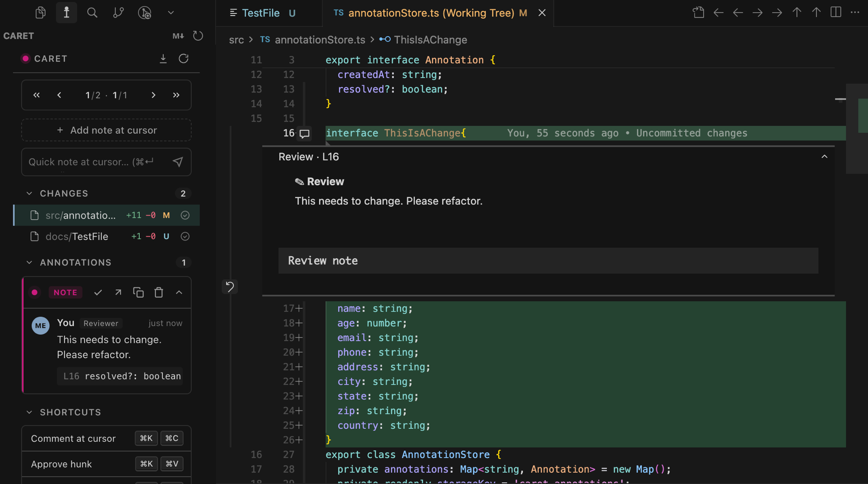Jump to last change with double-right arrows
This screenshot has height=484, width=868.
tap(176, 95)
